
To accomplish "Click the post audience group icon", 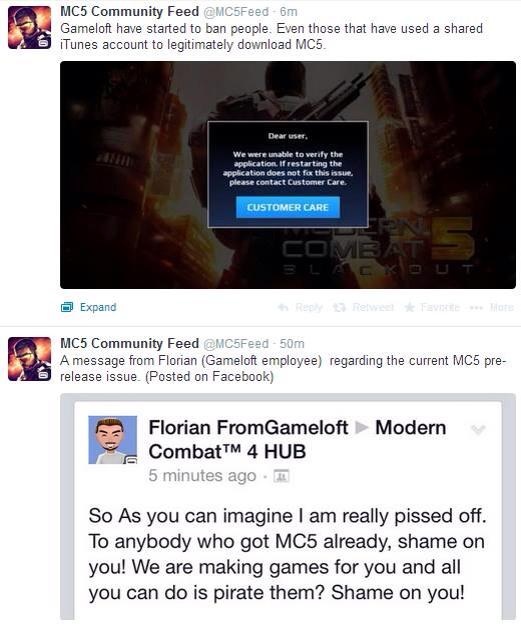I will pos(281,476).
